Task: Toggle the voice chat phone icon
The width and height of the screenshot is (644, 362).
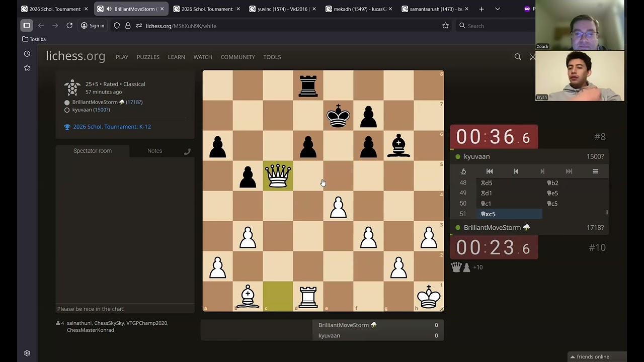Action: tap(187, 151)
